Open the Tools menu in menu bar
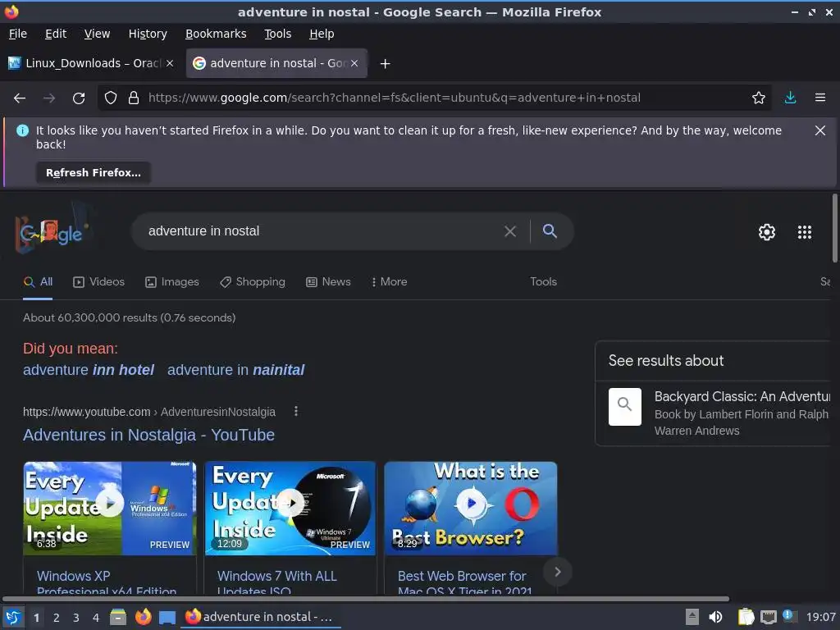 point(277,34)
